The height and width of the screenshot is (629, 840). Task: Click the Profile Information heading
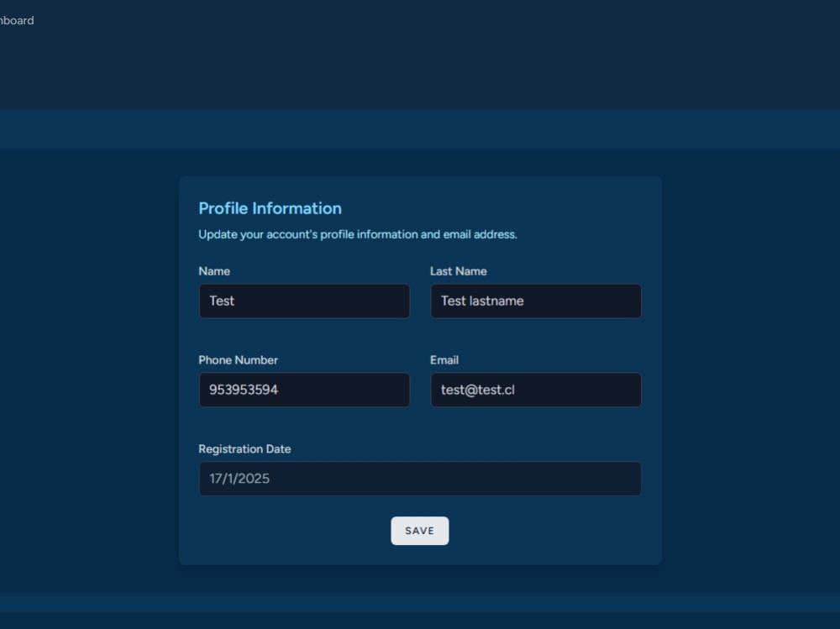coord(270,208)
